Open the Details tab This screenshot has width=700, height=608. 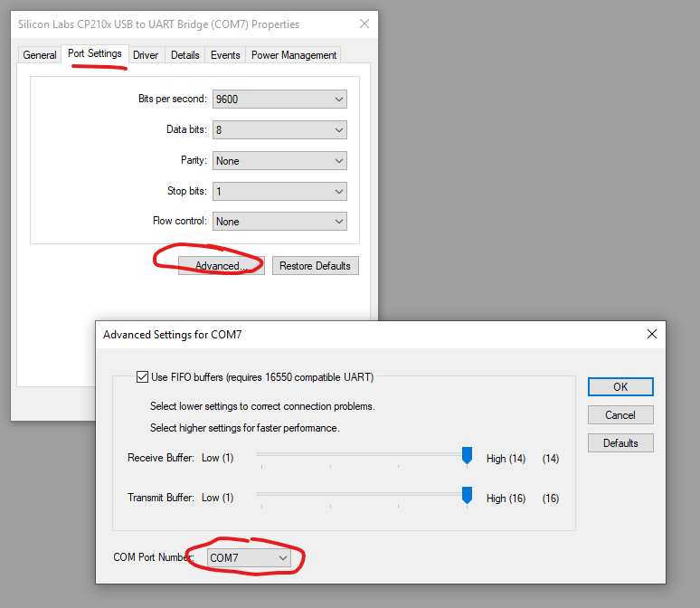[184, 55]
